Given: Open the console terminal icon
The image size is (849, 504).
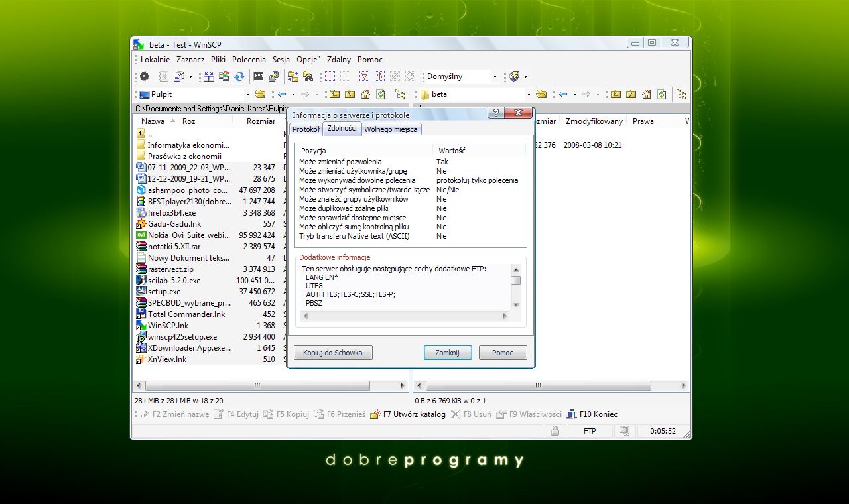Looking at the screenshot, I should 259,76.
